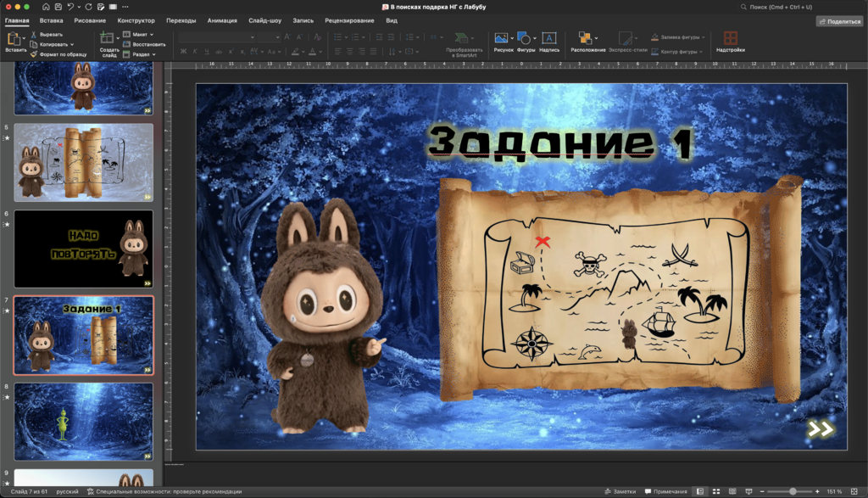Cut selection with Вырезать

47,34
